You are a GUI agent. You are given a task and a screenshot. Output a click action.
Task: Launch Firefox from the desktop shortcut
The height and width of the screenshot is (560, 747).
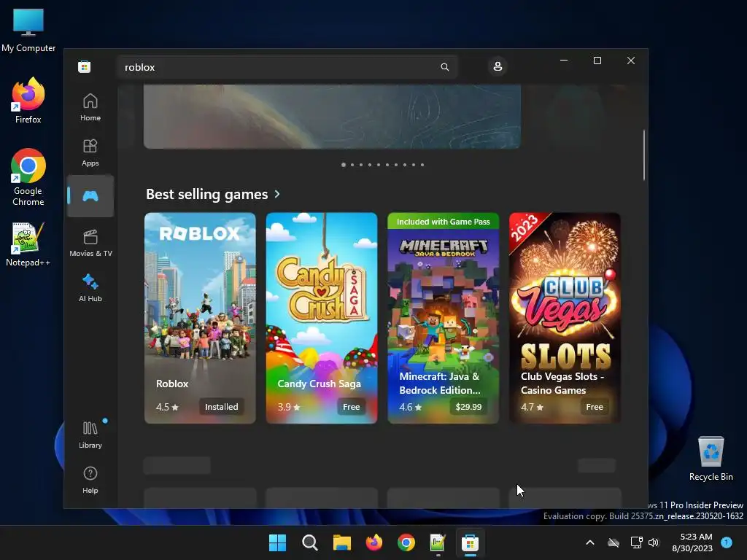tap(28, 101)
